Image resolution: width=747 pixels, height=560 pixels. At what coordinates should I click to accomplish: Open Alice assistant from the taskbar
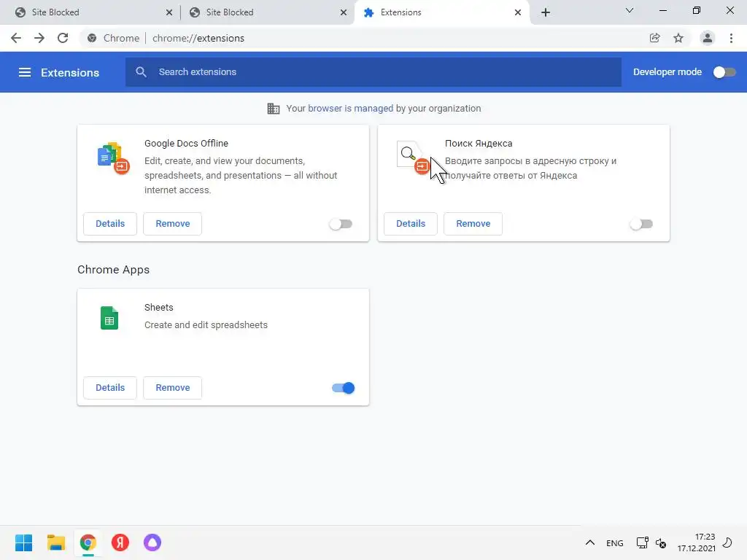(x=152, y=542)
